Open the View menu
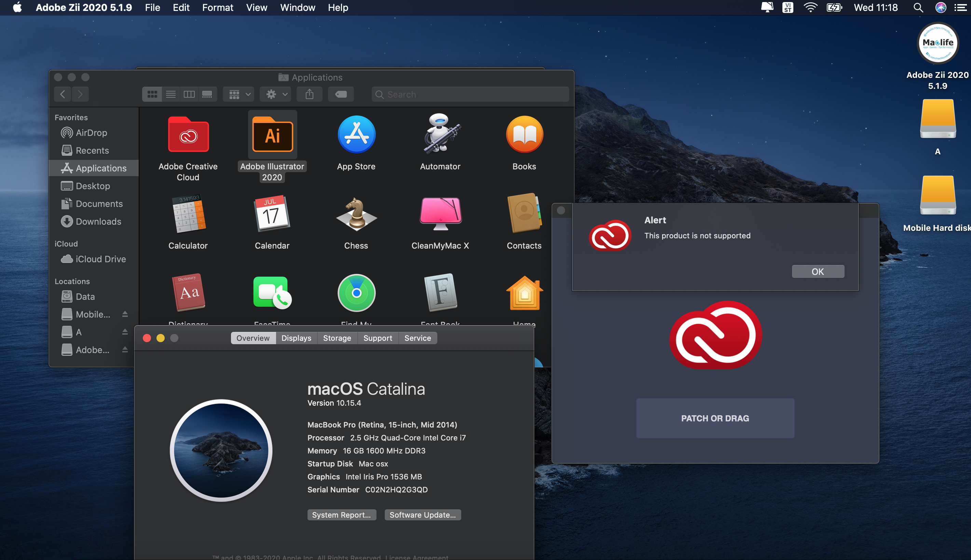Viewport: 971px width, 560px height. click(x=257, y=8)
